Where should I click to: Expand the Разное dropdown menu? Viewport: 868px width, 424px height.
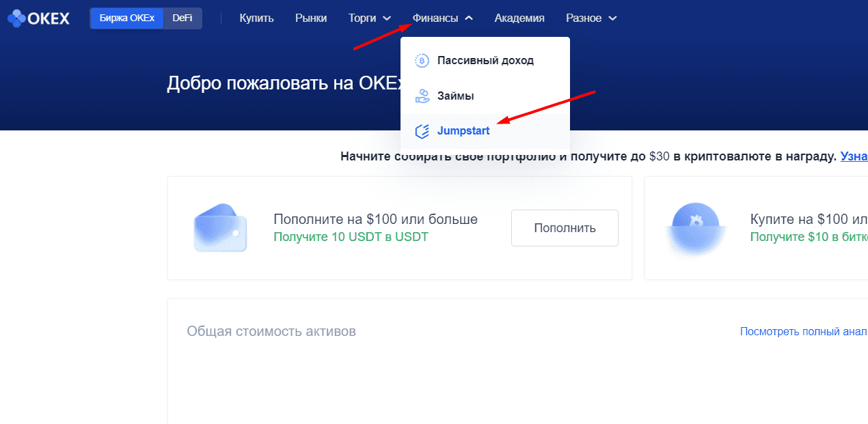coord(591,18)
